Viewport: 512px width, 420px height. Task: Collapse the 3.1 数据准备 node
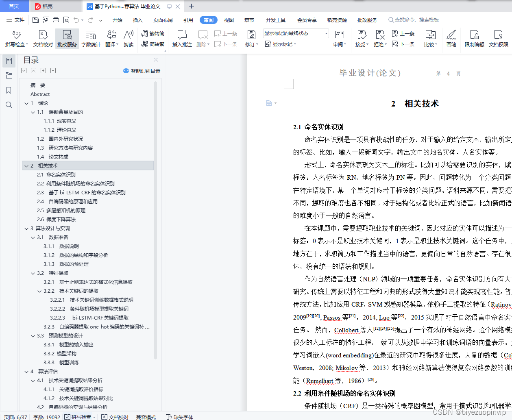coord(33,237)
